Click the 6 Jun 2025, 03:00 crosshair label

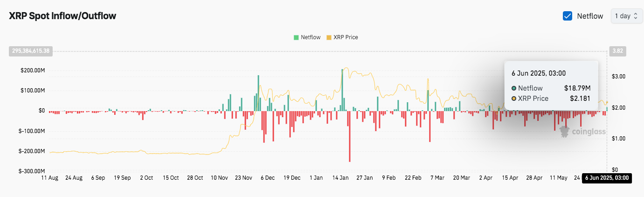coord(607,178)
